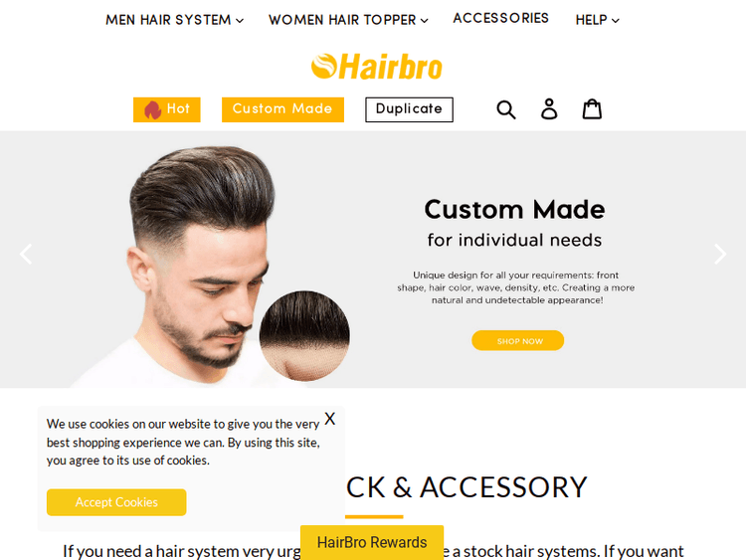Select the Custom Made button

pos(282,109)
